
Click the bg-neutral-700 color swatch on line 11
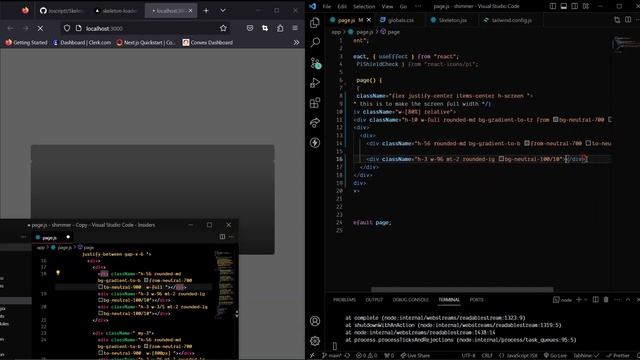click(556, 120)
